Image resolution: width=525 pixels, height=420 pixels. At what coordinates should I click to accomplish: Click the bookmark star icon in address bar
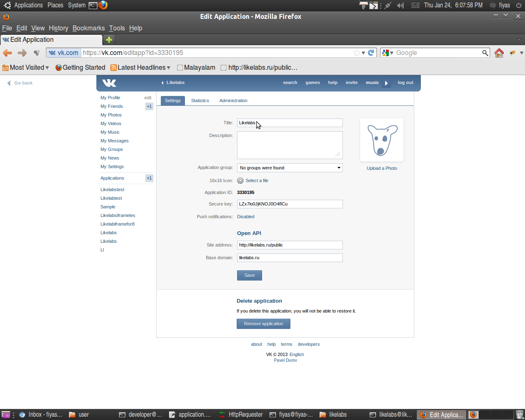pyautogui.click(x=357, y=53)
